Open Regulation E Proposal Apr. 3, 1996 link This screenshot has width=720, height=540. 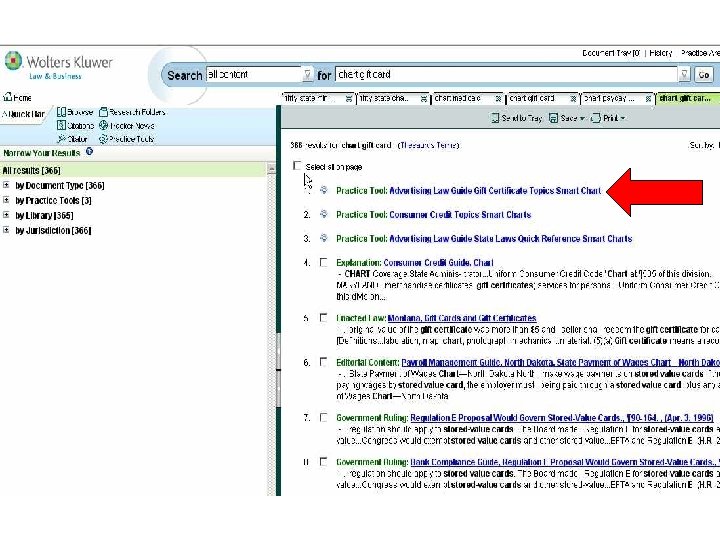(x=562, y=417)
